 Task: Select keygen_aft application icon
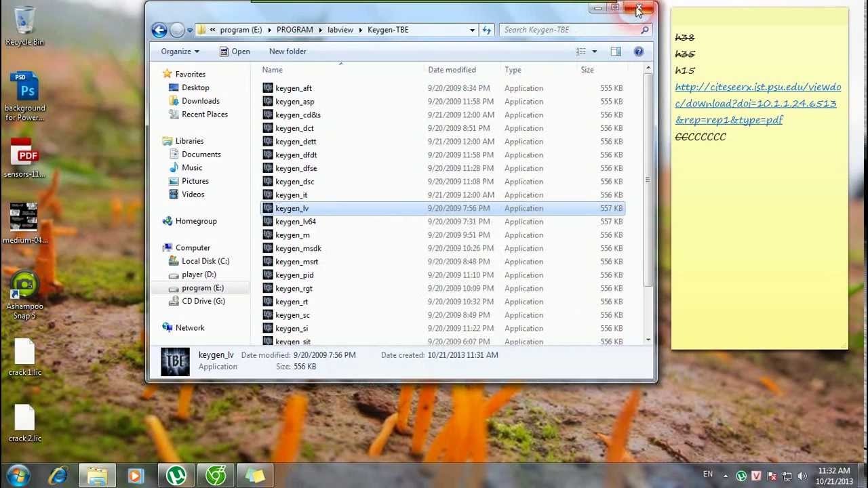click(x=268, y=88)
